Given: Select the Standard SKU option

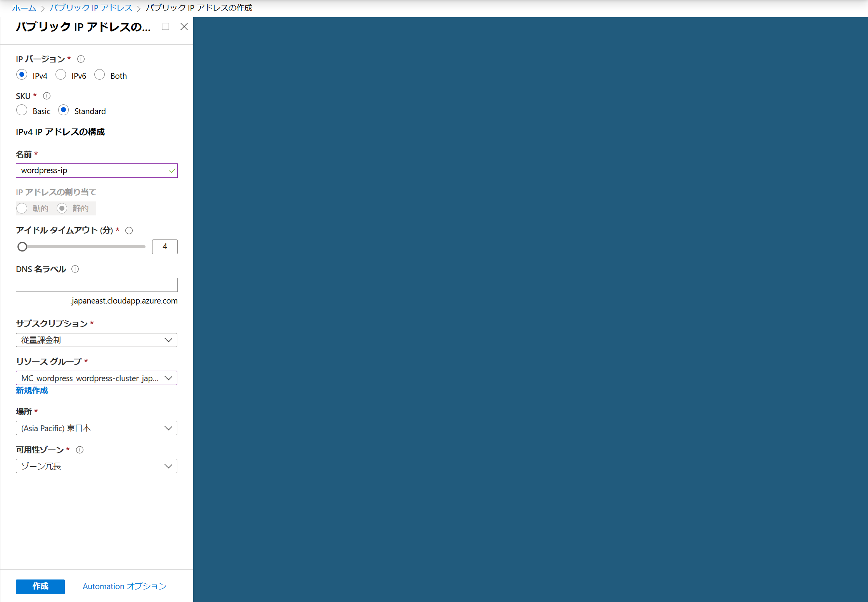Looking at the screenshot, I should click(x=63, y=110).
